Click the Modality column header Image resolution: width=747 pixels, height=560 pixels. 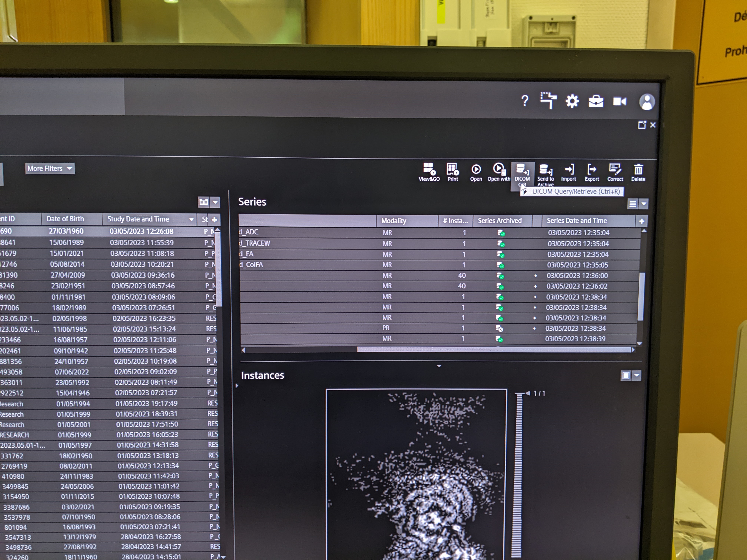(x=394, y=221)
